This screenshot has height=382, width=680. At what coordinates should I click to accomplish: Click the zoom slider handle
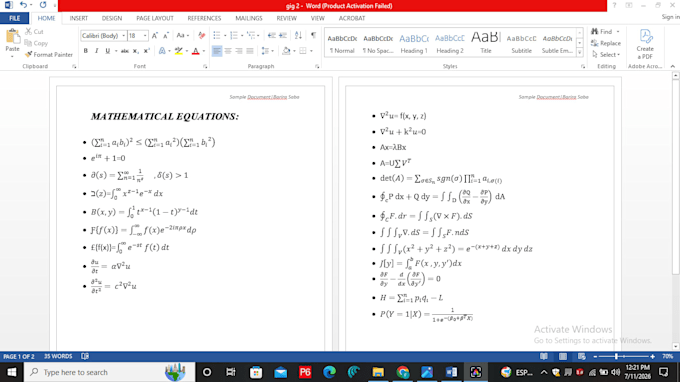point(616,356)
